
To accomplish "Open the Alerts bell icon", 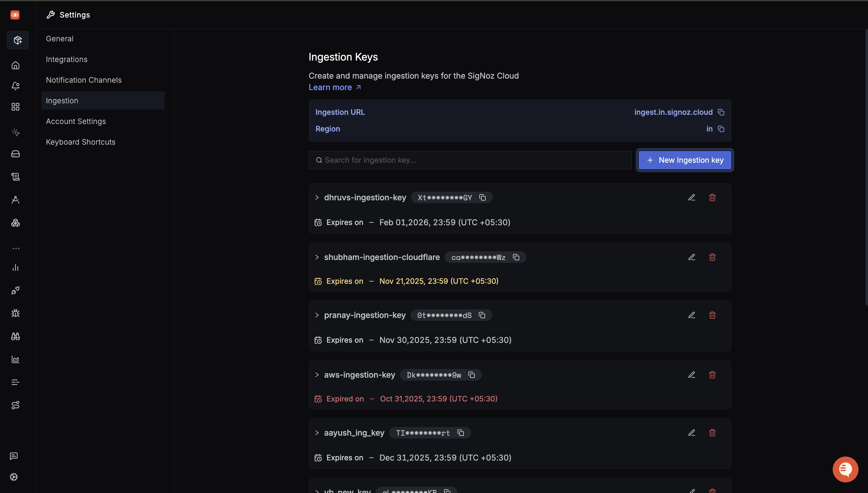I will [15, 86].
